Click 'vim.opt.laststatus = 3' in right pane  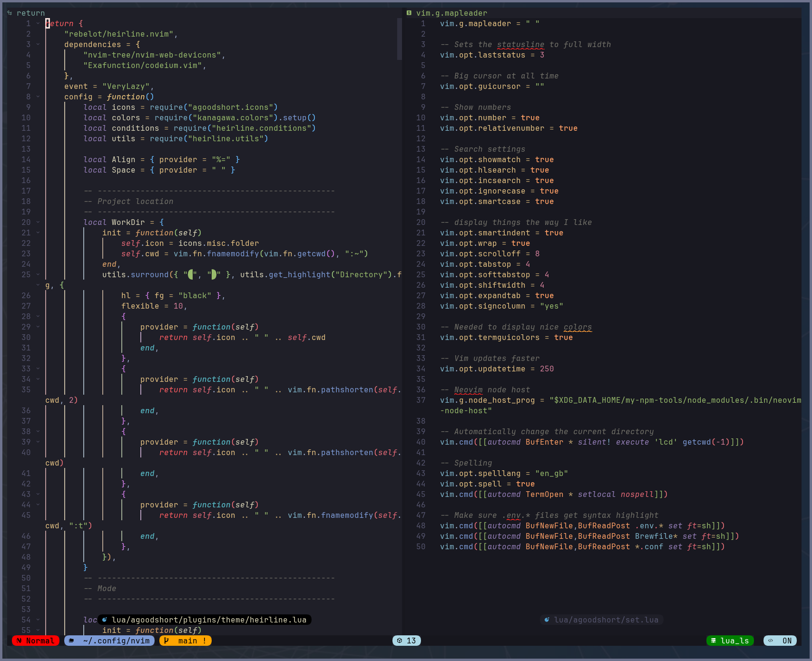point(492,55)
